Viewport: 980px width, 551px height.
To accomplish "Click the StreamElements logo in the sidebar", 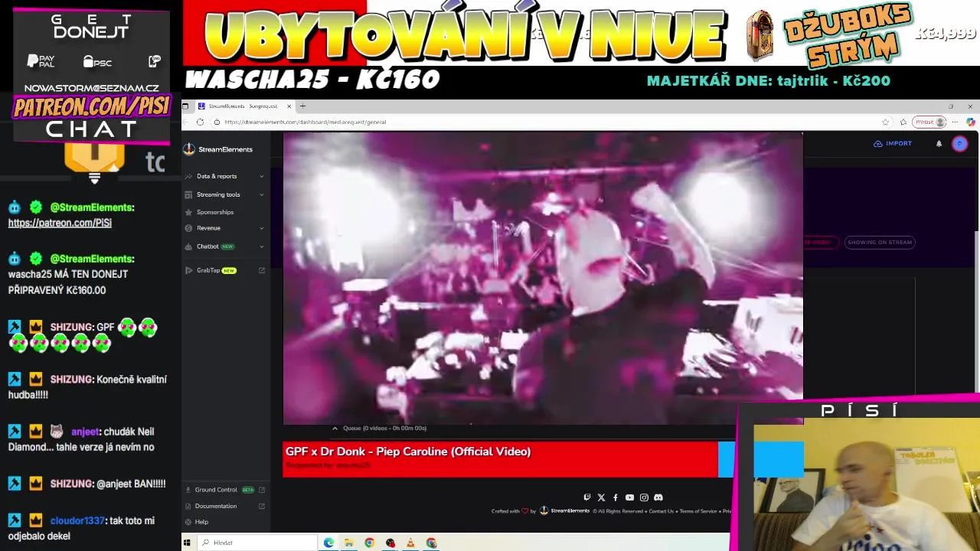I will click(218, 149).
